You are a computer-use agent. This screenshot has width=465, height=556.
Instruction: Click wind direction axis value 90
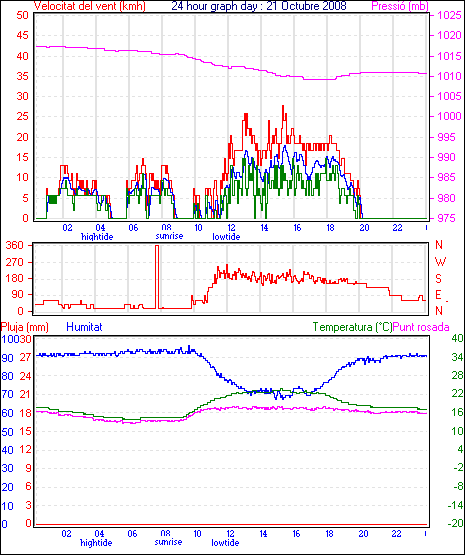pyautogui.click(x=18, y=295)
